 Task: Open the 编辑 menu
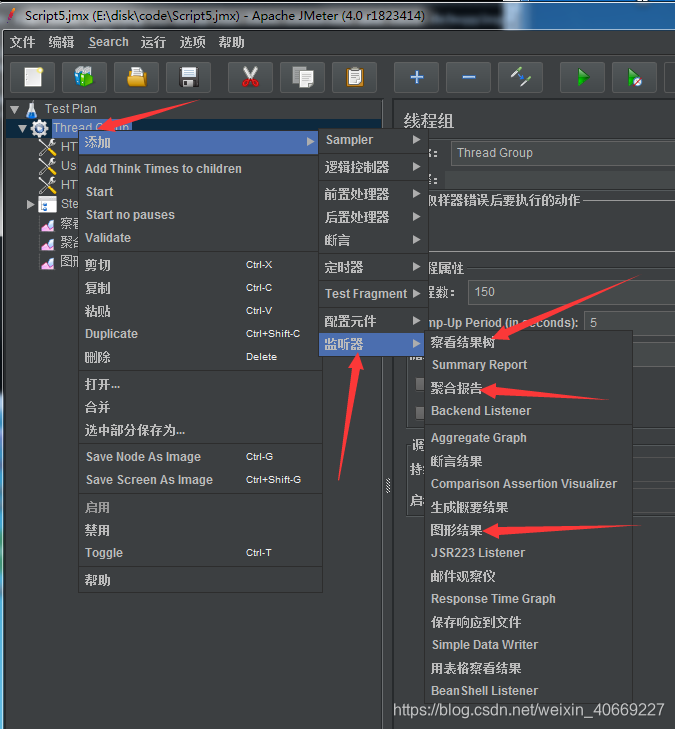tap(61, 42)
